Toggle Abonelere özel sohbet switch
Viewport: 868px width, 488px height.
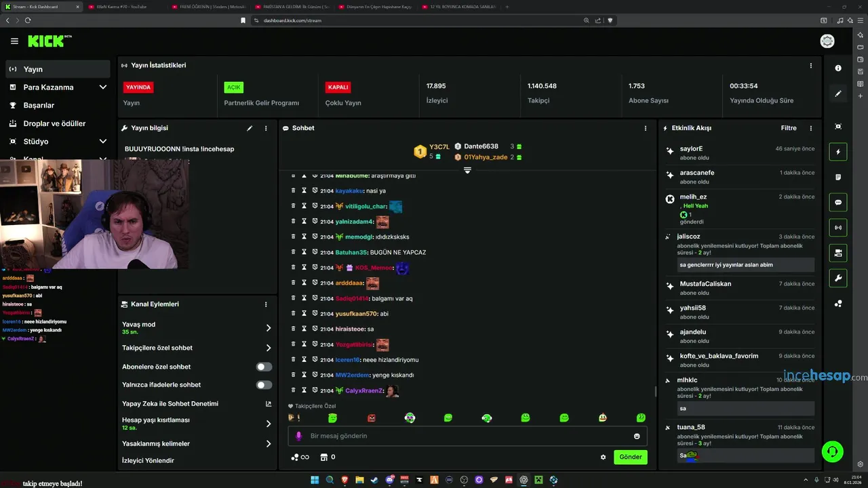pos(264,367)
